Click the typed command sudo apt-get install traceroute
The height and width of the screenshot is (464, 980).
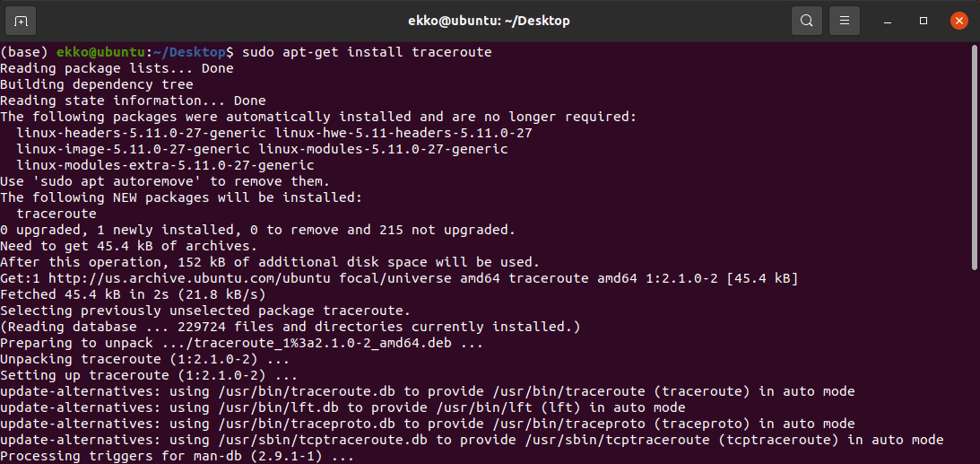pyautogui.click(x=367, y=52)
